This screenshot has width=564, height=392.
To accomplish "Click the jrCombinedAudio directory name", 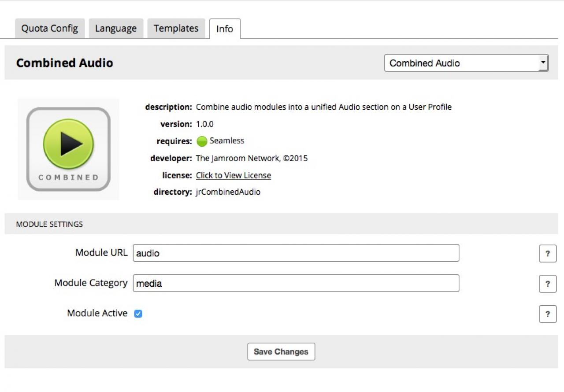I will coord(228,192).
